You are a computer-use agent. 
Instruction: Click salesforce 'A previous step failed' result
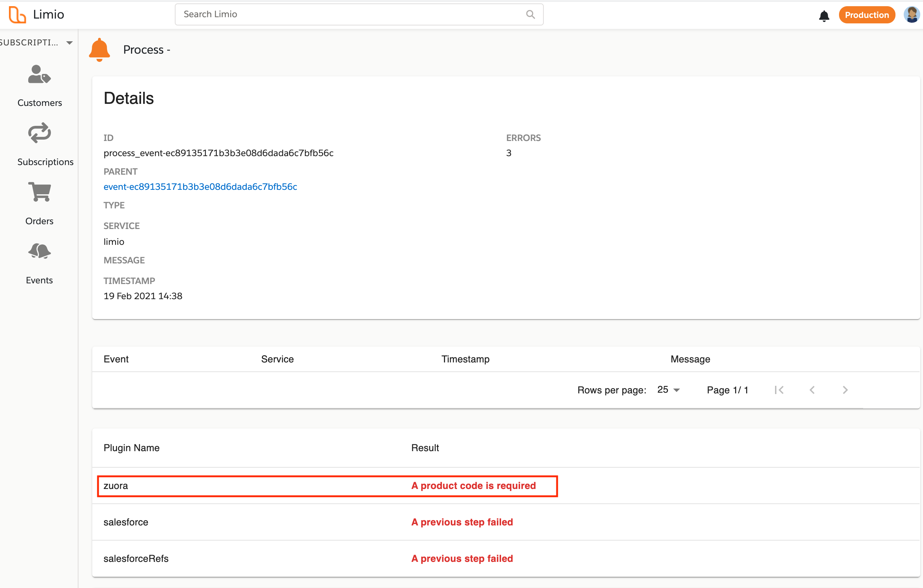[x=462, y=522]
